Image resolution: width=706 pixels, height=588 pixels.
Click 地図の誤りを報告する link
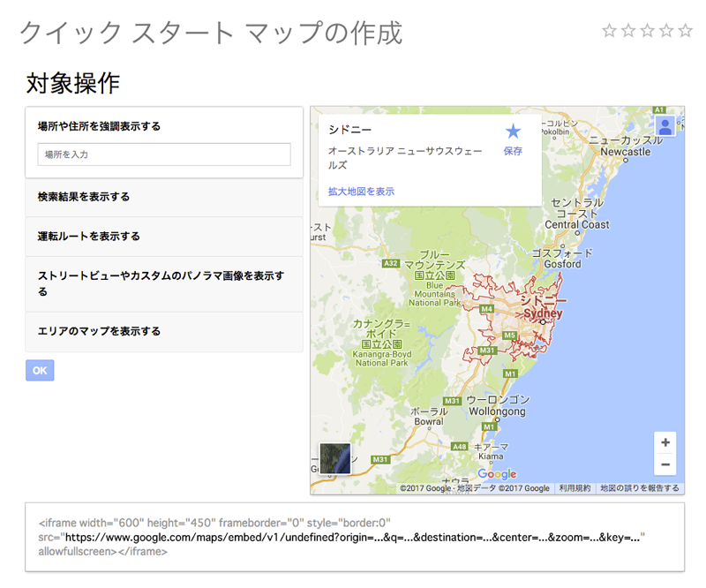coord(639,488)
